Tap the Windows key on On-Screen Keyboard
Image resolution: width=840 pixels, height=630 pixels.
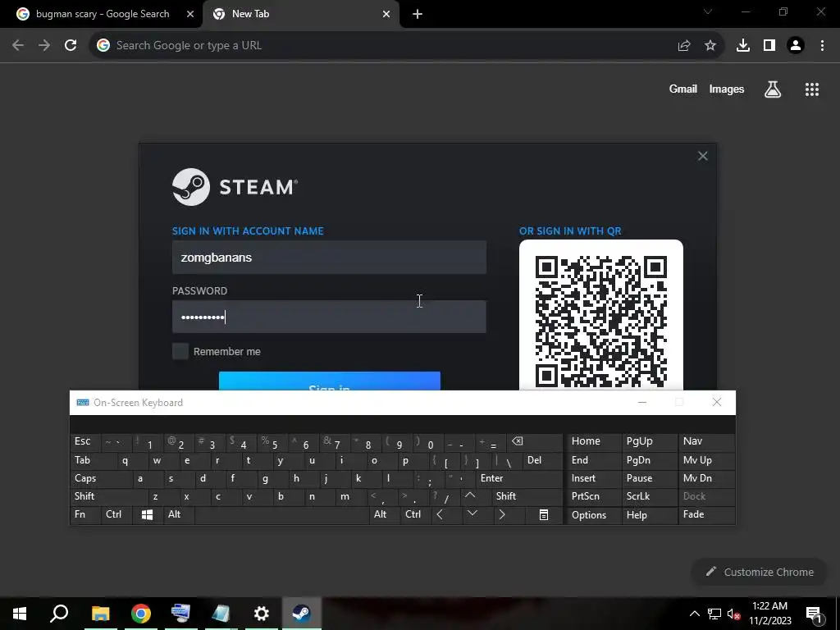click(147, 514)
